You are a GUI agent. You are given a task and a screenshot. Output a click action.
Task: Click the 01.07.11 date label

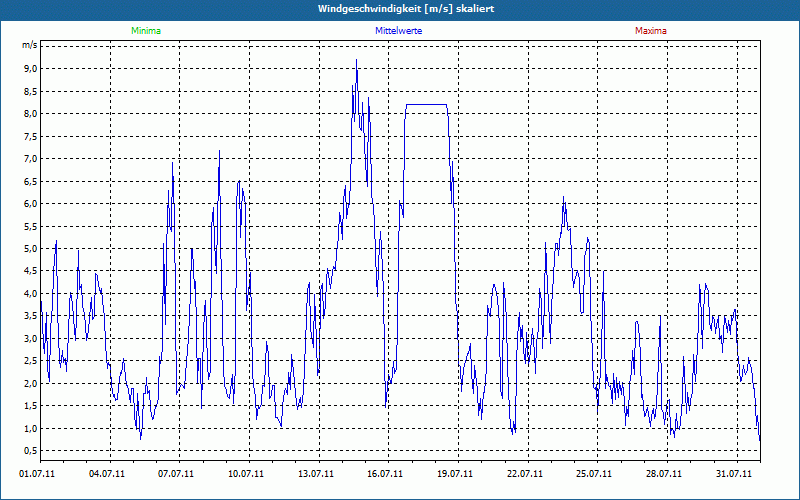37,474
